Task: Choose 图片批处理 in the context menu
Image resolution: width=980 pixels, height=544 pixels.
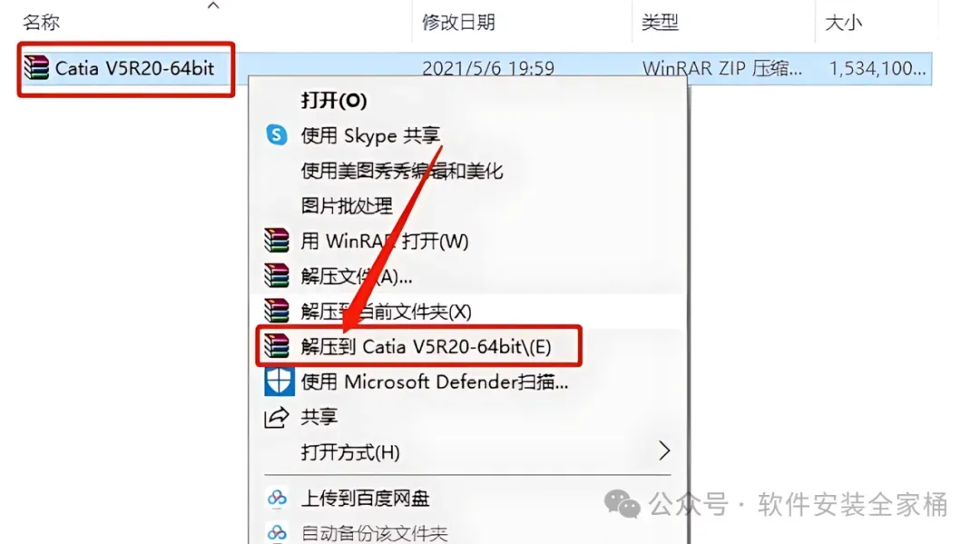Action: [347, 206]
